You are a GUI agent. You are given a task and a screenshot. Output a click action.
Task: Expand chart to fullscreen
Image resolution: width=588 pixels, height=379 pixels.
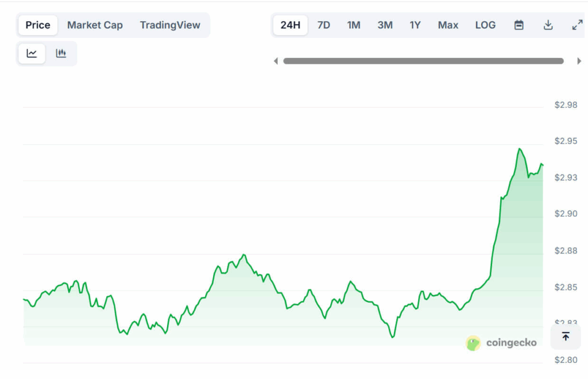point(577,25)
